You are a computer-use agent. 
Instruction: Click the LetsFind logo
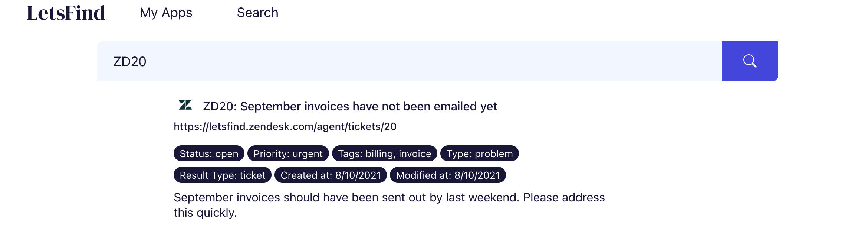pos(66,13)
